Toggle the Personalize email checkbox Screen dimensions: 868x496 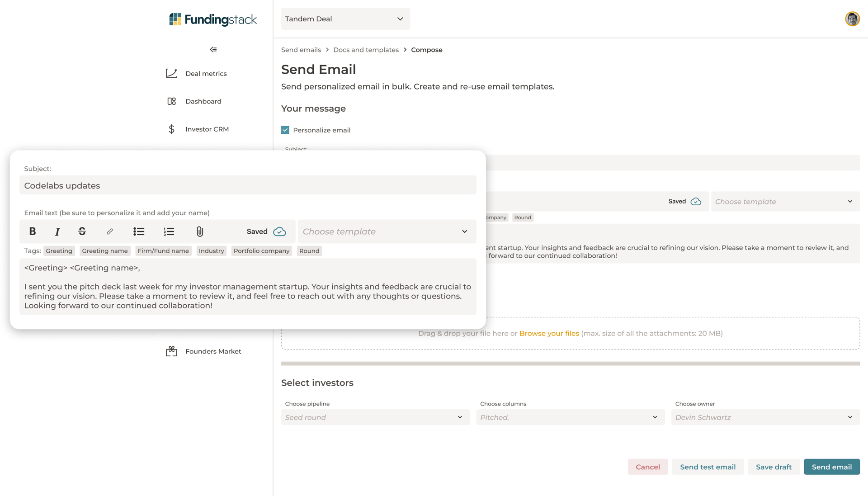pyautogui.click(x=285, y=130)
